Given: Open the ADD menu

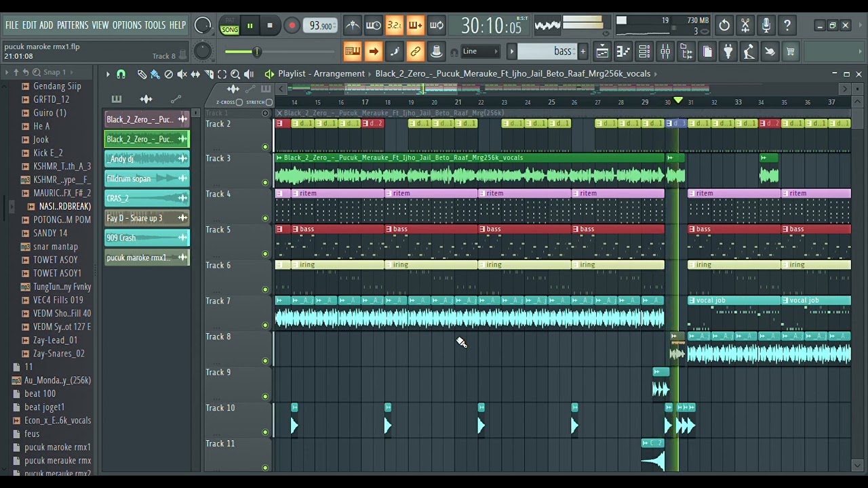Looking at the screenshot, I should pyautogui.click(x=46, y=25).
